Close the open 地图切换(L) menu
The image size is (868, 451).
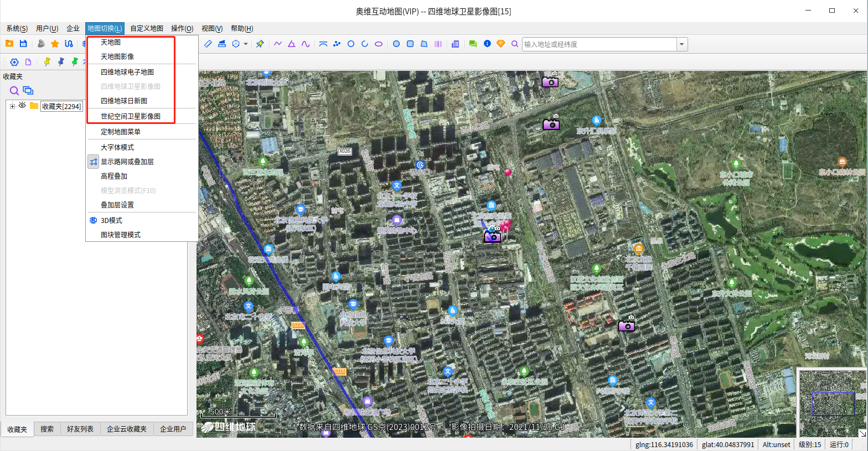tap(105, 28)
